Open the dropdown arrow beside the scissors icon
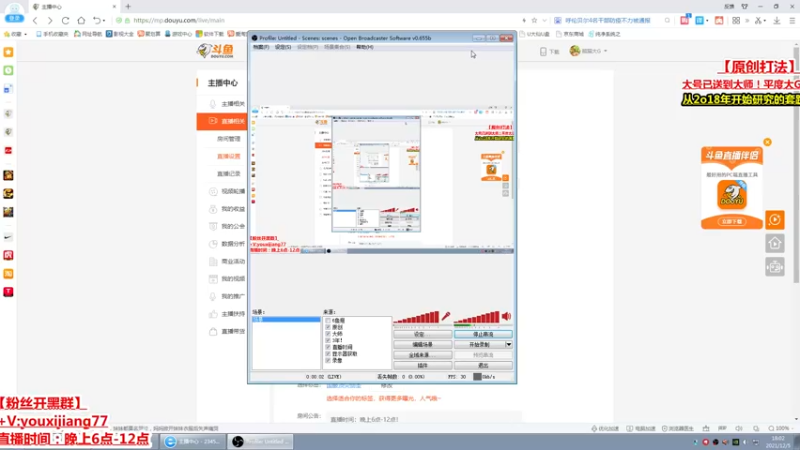 (x=765, y=21)
